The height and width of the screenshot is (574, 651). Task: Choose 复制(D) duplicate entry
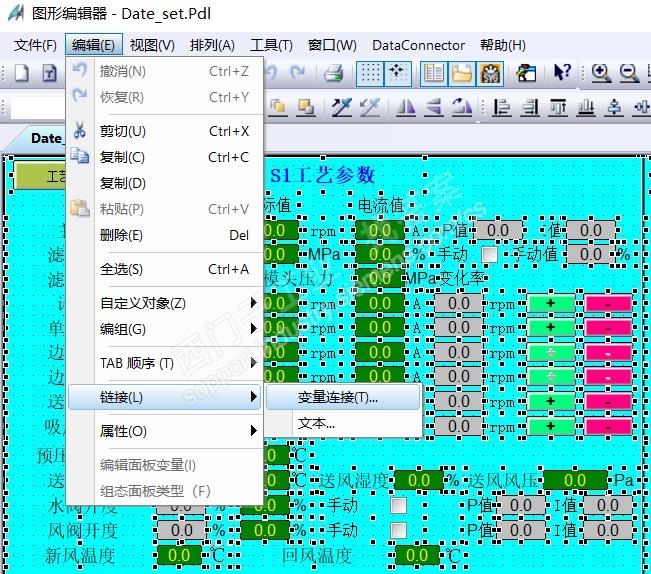[x=165, y=183]
